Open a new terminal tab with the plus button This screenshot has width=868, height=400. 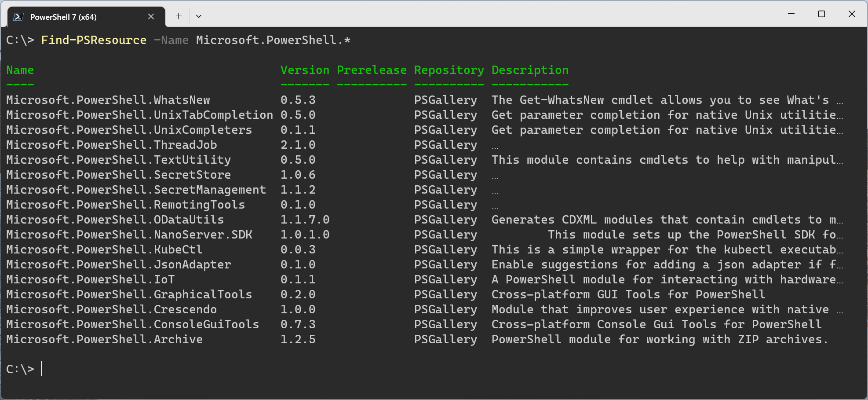(x=179, y=16)
